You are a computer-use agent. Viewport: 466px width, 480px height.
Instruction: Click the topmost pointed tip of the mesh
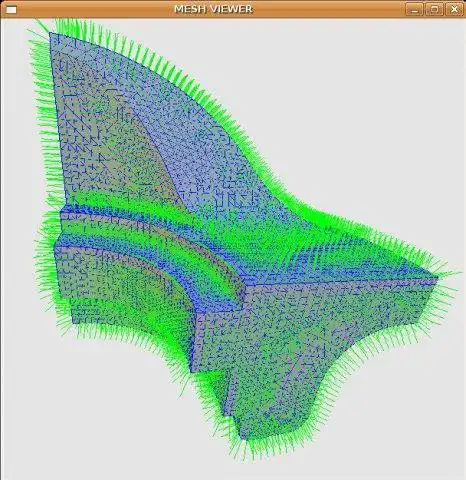tap(50, 33)
